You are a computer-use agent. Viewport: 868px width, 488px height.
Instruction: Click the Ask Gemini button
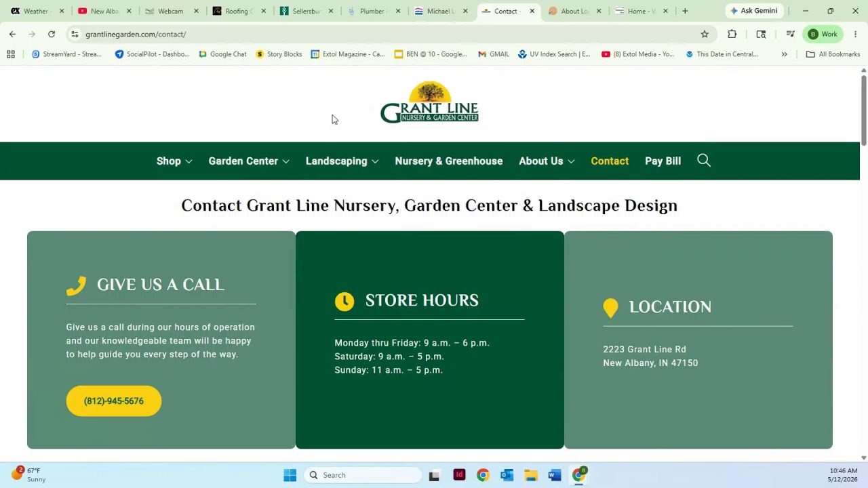753,11
